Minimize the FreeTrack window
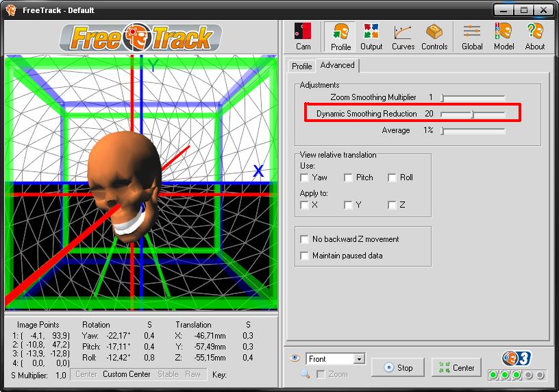 504,10
